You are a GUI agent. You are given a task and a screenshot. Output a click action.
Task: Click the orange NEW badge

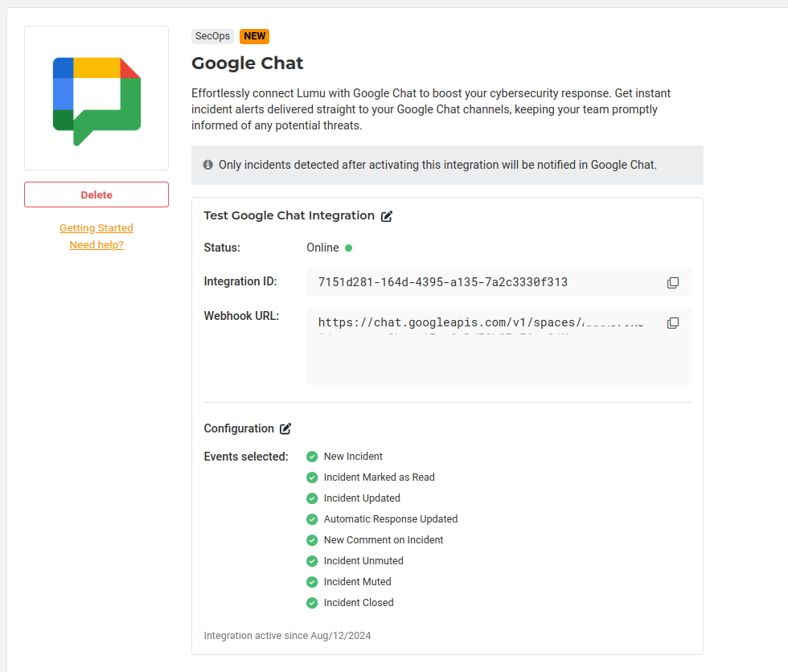coord(254,36)
